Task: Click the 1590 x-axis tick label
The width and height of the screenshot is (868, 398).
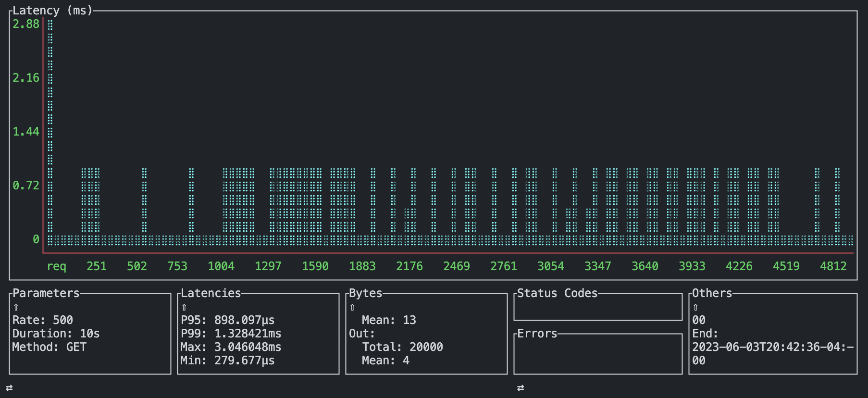Action: click(x=315, y=266)
